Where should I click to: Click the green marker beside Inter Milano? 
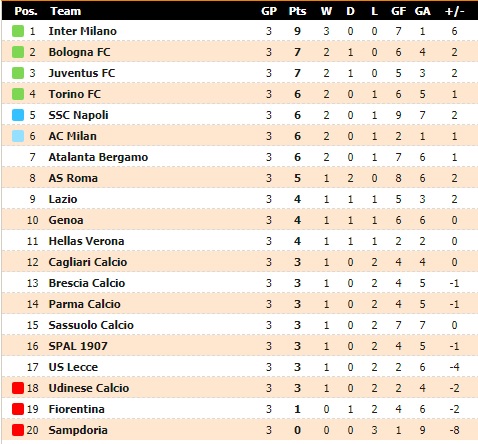[x=18, y=31]
